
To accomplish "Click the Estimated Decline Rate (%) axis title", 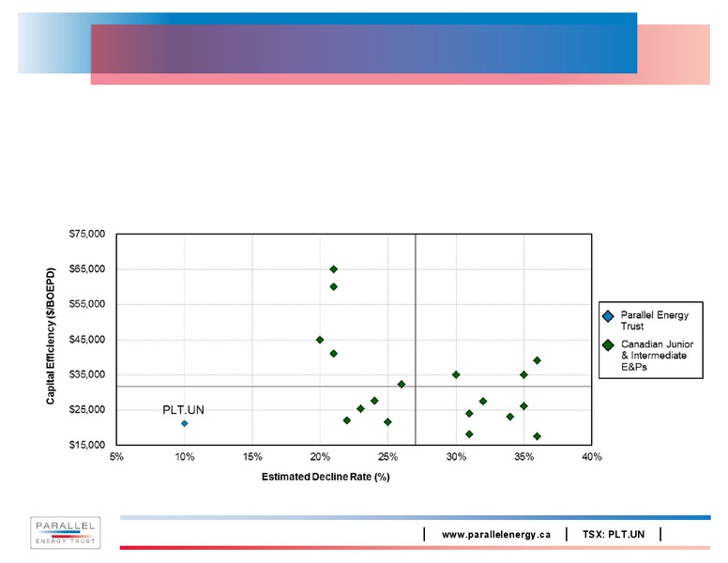I will pyautogui.click(x=326, y=477).
